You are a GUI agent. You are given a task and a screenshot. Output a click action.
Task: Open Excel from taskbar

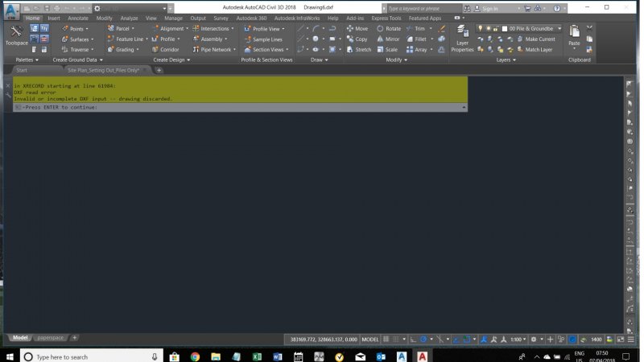257,356
